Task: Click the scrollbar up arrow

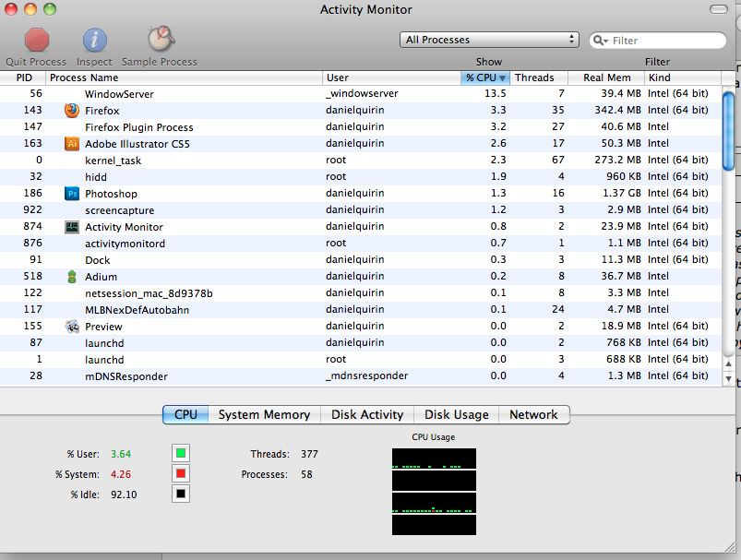Action: pyautogui.click(x=728, y=363)
